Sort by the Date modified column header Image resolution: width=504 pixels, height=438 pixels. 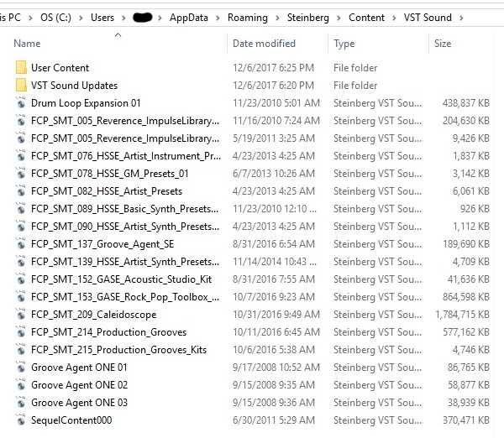[x=264, y=44]
